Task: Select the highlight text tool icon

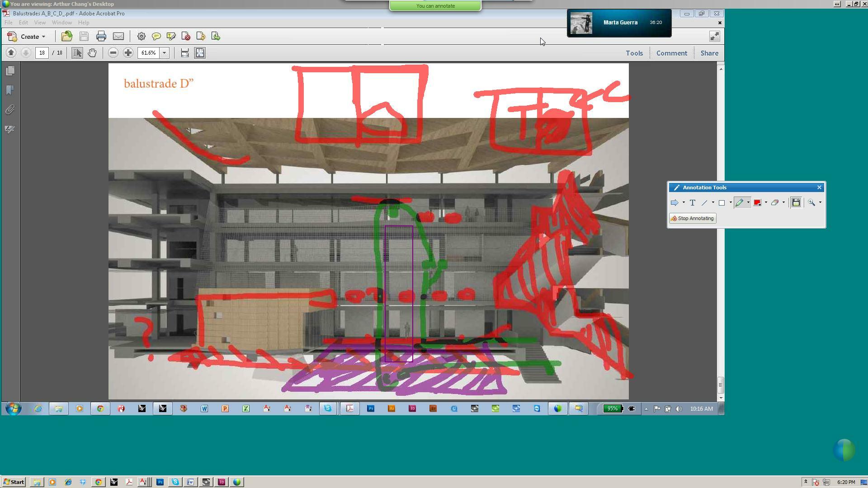Action: tap(171, 37)
